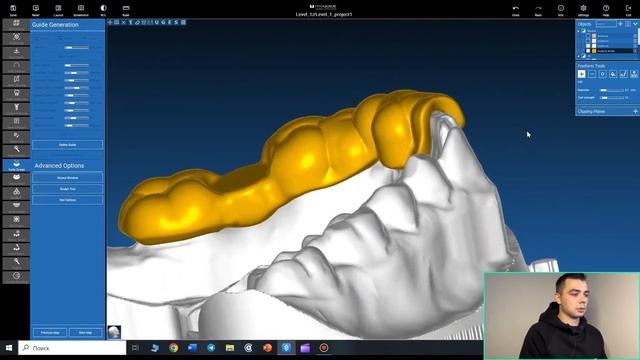Image resolution: width=640 pixels, height=360 pixels.
Task: Toggle visibility checkbox of selected Surgical Guide row
Action: [588, 51]
